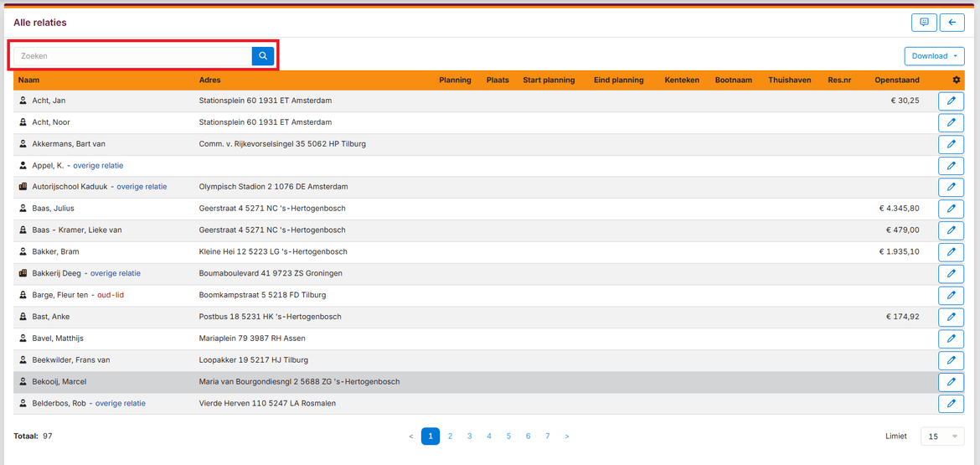Sort by Naam column header

[29, 80]
